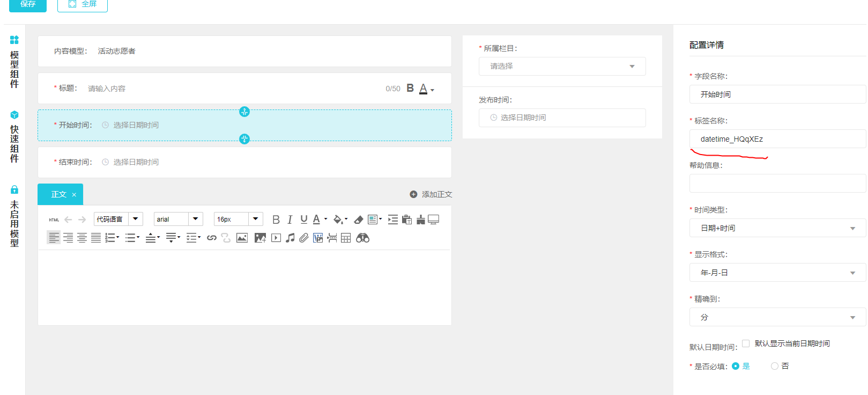Open the 快速组件 sidebar section
868x395 pixels.
click(x=14, y=136)
